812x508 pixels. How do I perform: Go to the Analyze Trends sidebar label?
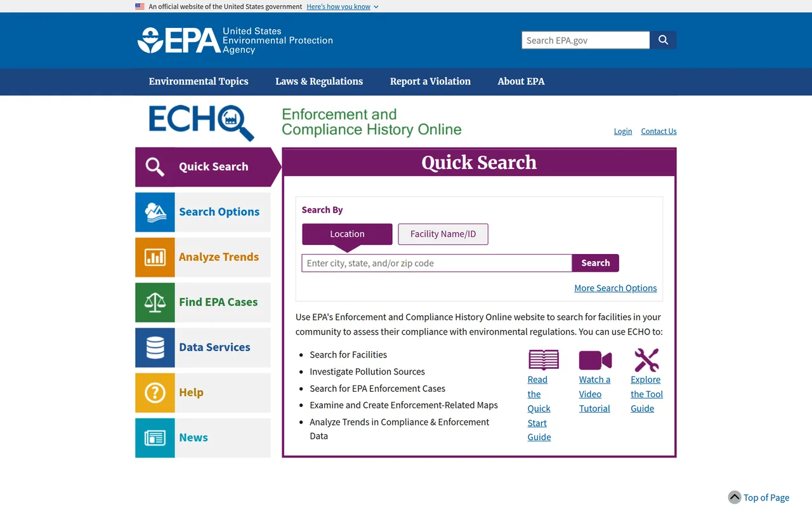tap(219, 257)
